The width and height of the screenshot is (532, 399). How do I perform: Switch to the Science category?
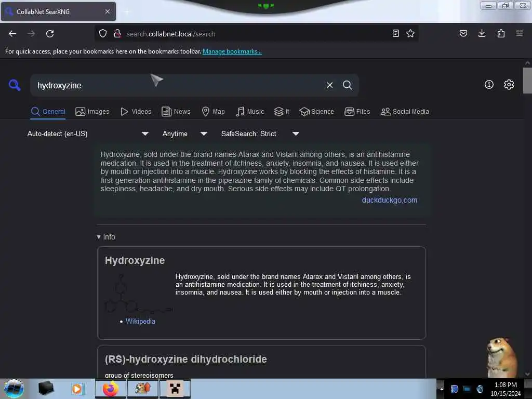pos(317,112)
